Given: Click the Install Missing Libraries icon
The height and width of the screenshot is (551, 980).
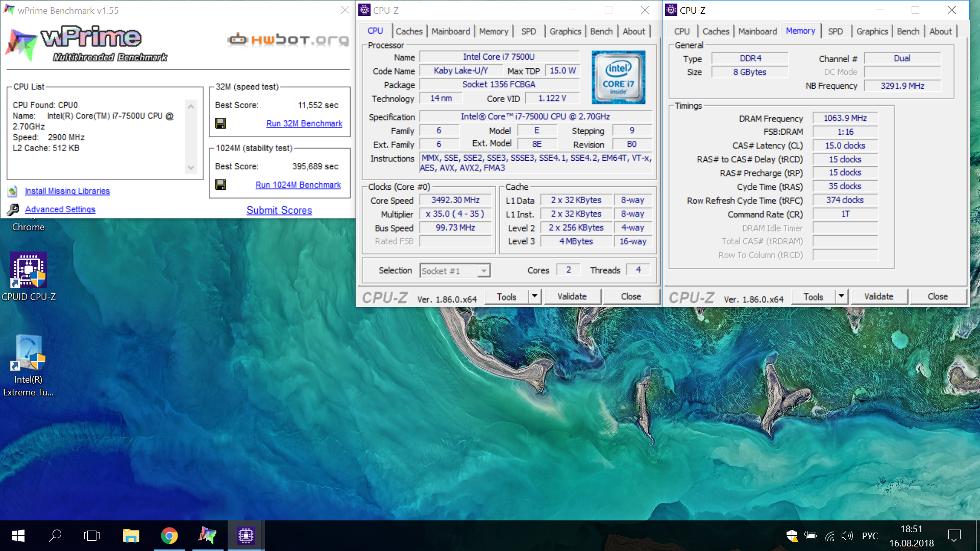Looking at the screenshot, I should pos(13,191).
